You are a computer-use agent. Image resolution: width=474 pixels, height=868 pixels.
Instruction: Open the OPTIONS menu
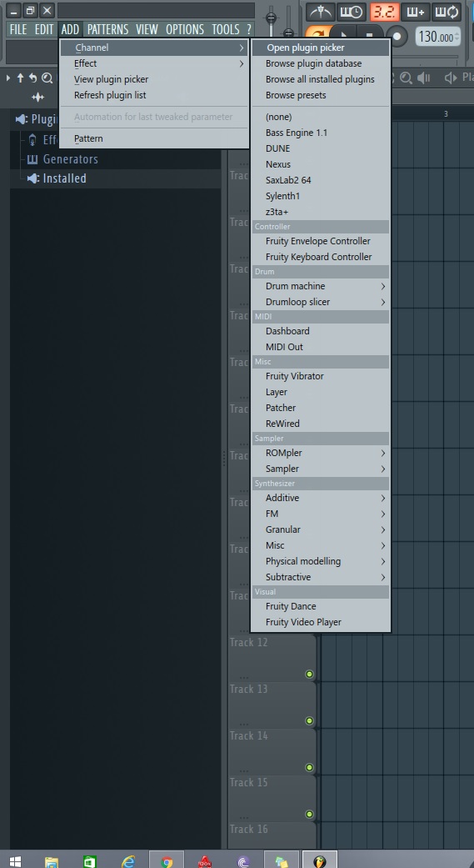[185, 29]
